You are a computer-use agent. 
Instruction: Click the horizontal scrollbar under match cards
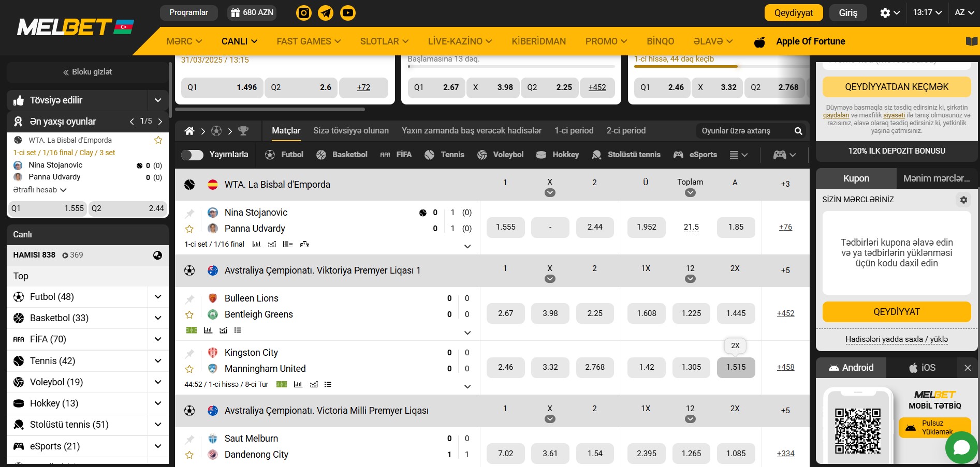pos(270,110)
